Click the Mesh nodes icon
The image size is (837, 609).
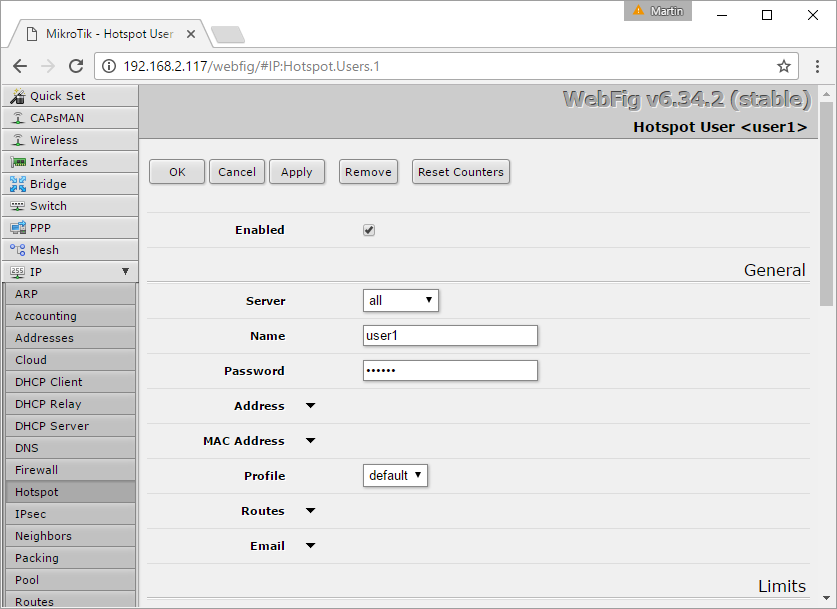[x=18, y=250]
